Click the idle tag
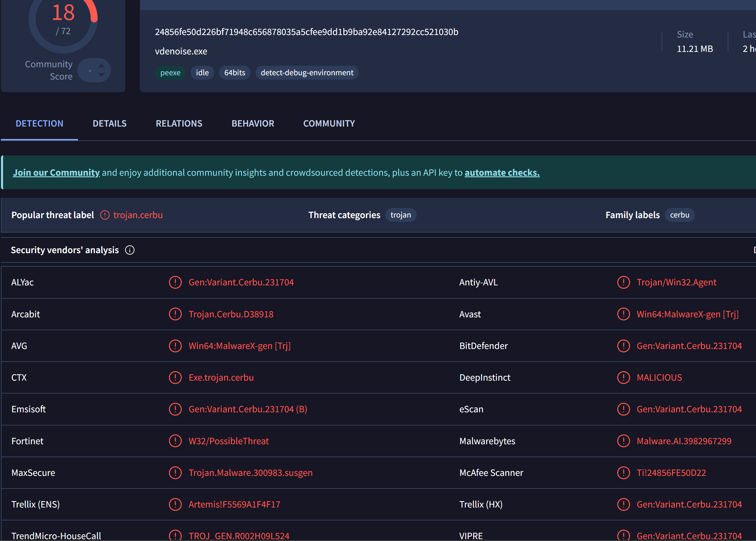756x541 pixels. tap(202, 73)
